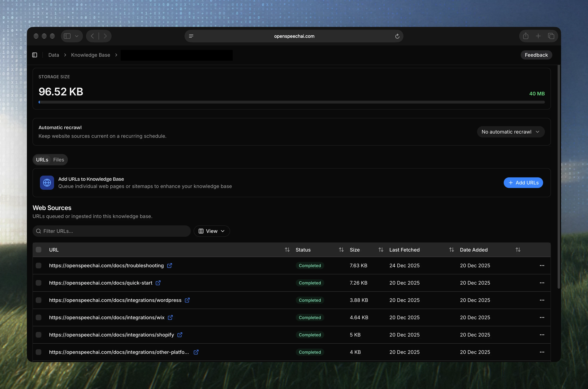The height and width of the screenshot is (389, 588).
Task: Reload the openspeechai.com page
Action: tap(397, 36)
